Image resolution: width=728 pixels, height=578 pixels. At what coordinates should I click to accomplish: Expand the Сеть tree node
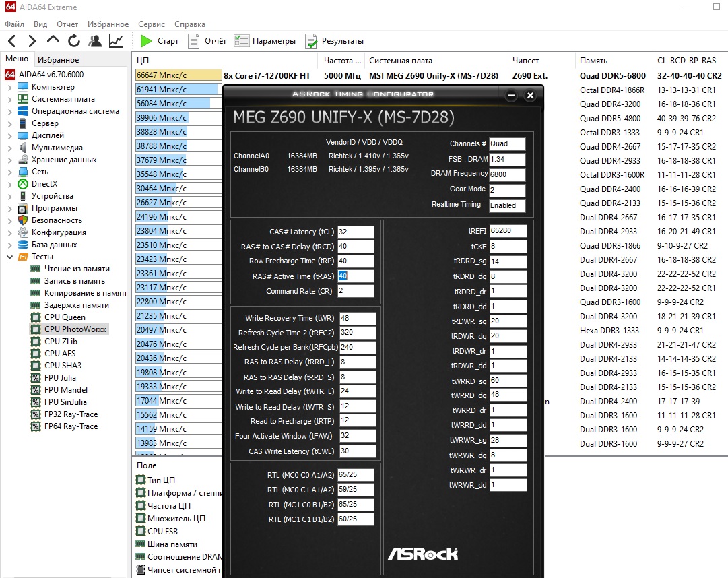tap(9, 172)
